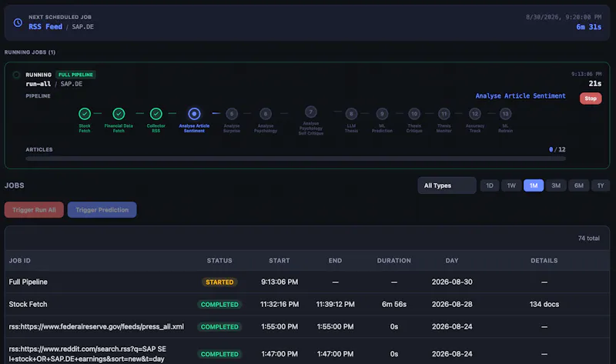Click the 6m 31s countdown timer
Screen dimensions: 616x364
588,27
